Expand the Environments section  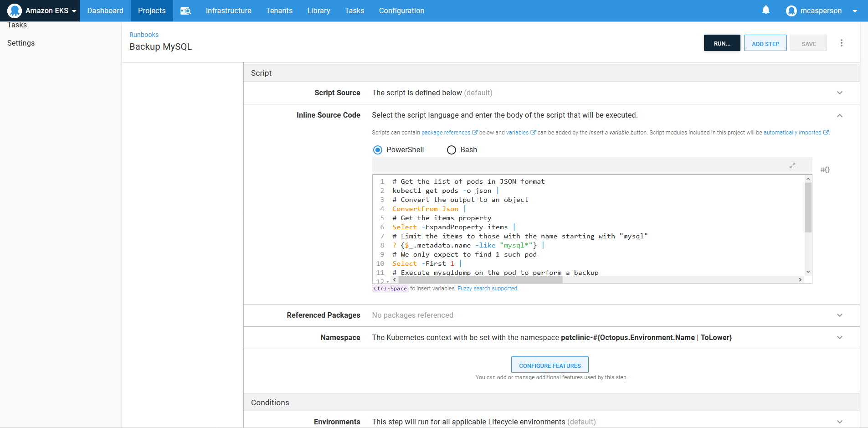pos(840,422)
